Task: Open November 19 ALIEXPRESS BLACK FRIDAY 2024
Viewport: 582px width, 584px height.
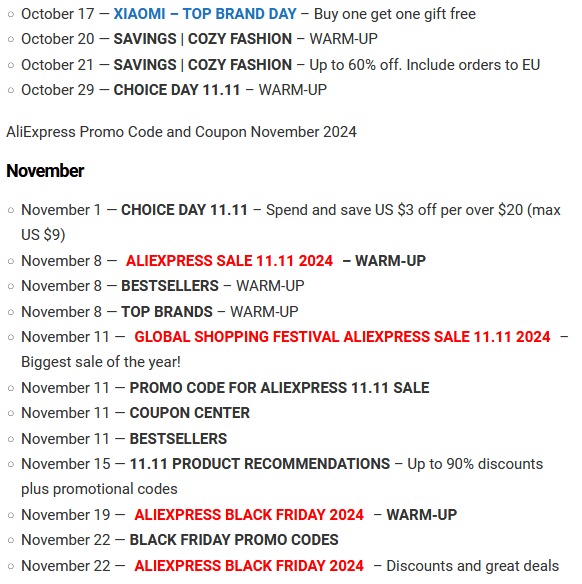Action: tap(249, 515)
